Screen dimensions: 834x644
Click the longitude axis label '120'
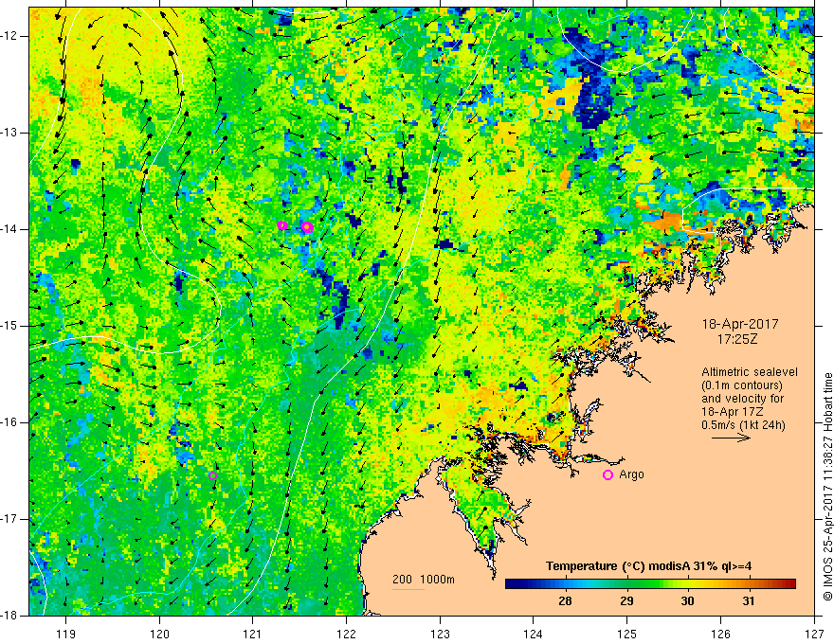[159, 634]
